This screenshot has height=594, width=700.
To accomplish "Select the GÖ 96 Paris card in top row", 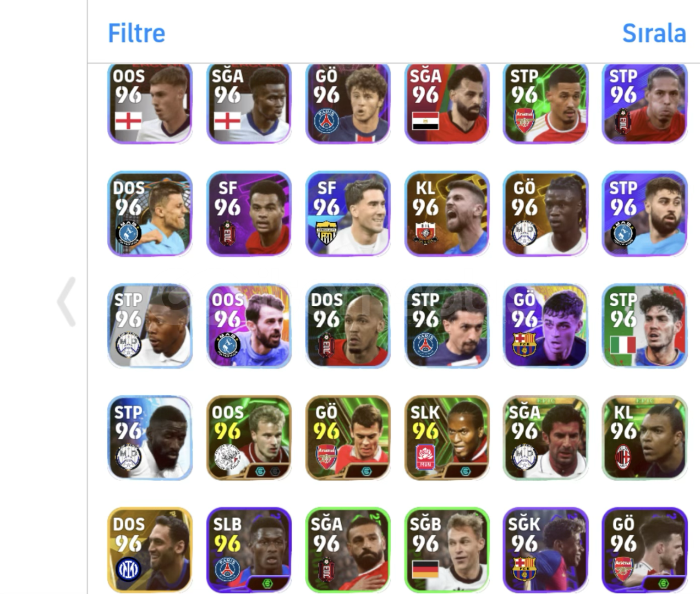I will pyautogui.click(x=348, y=103).
